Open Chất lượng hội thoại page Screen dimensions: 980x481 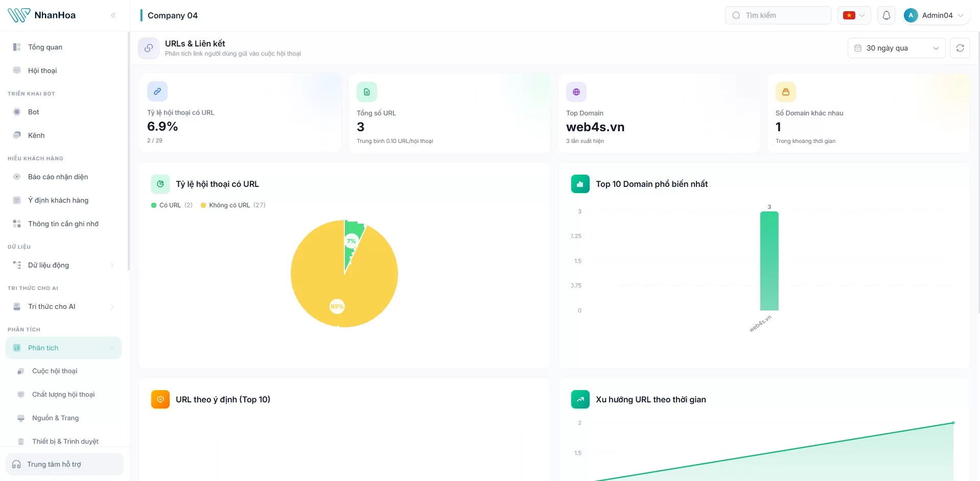64,395
